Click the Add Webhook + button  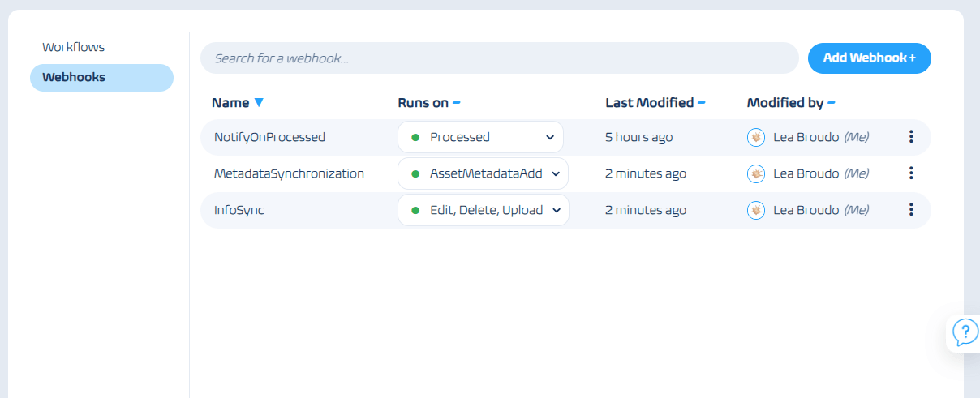point(869,58)
